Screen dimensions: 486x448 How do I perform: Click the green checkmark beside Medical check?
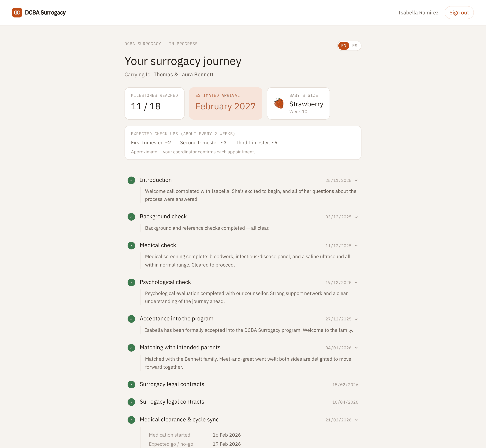coord(131,246)
